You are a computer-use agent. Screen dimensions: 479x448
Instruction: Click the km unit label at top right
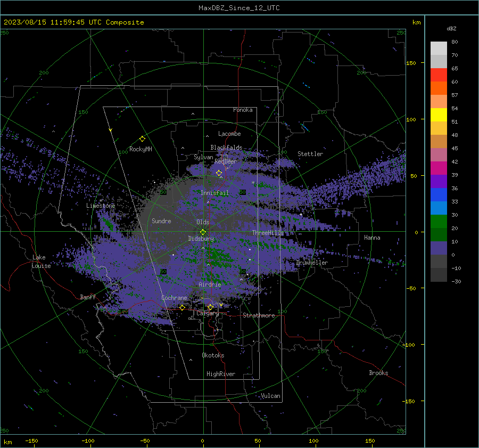tap(416, 22)
